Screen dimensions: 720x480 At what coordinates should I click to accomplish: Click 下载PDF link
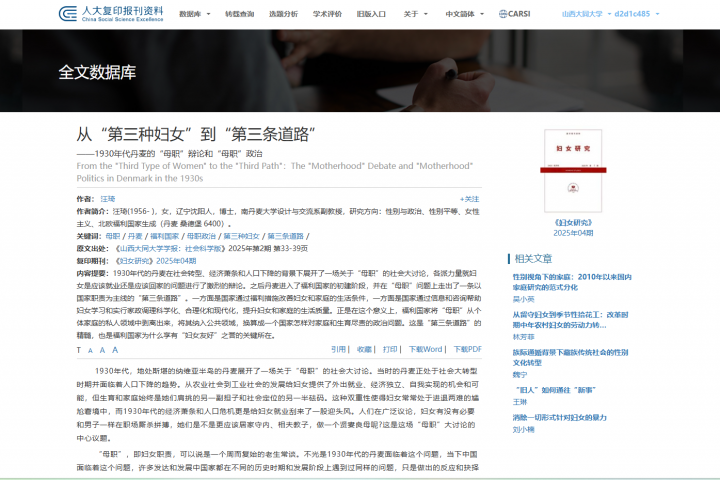click(467, 349)
